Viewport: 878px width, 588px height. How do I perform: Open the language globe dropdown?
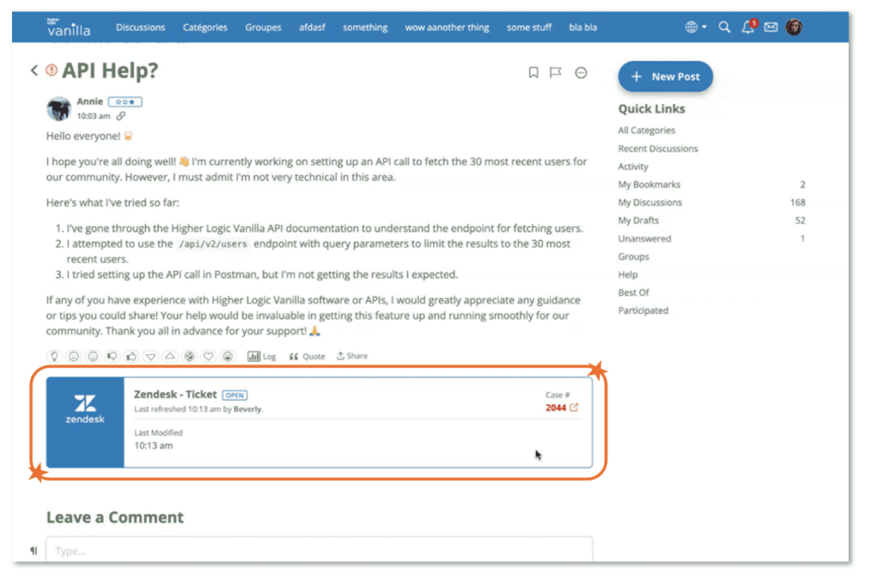(x=695, y=27)
